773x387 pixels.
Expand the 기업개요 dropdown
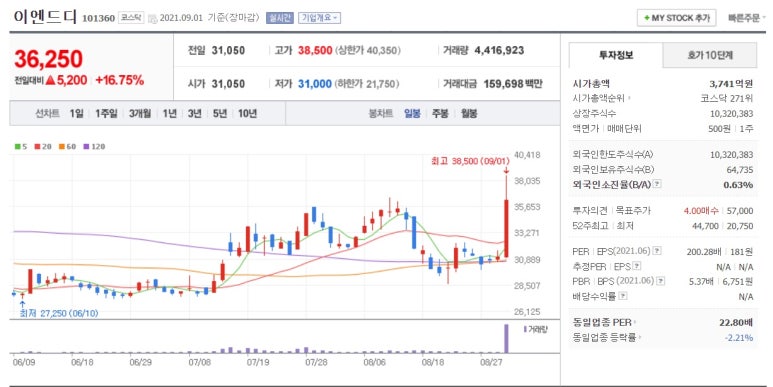point(319,18)
